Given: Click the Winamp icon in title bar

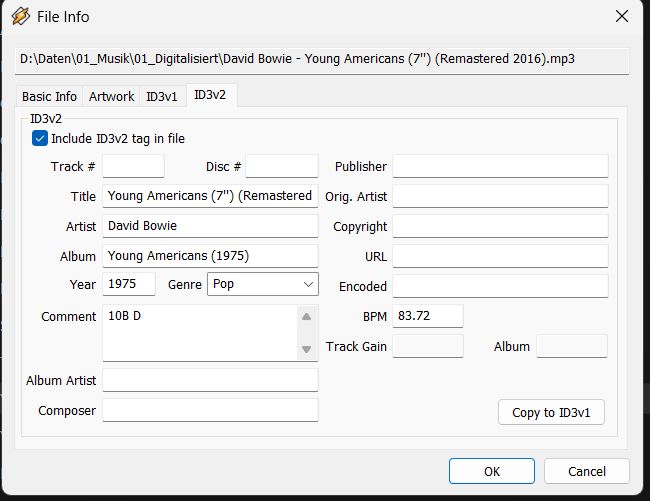Looking at the screenshot, I should point(21,17).
